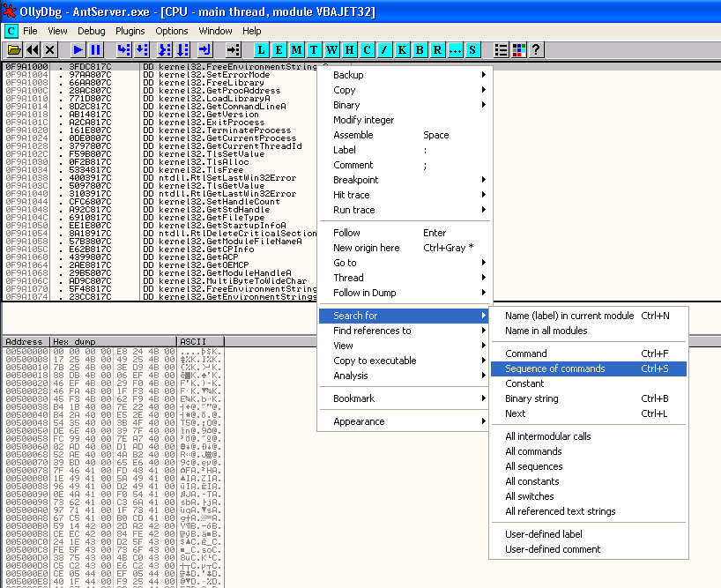The image size is (721, 588).
Task: Run the program with the play icon
Action: pos(78,49)
